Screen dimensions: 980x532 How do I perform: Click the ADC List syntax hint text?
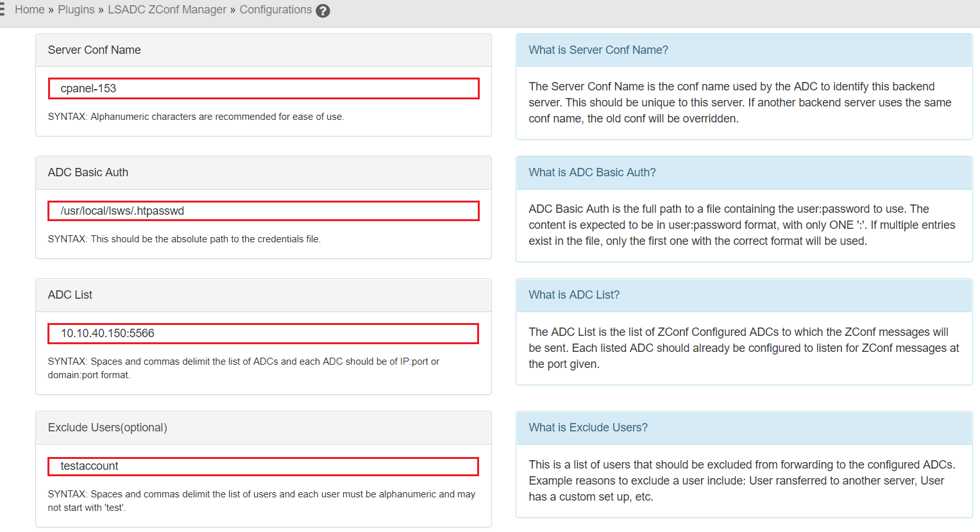244,368
